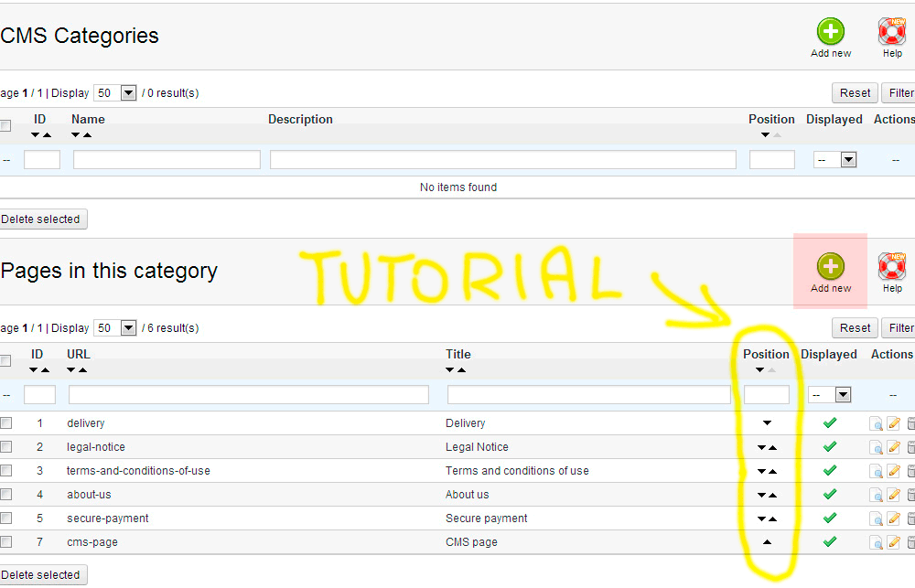Select all CMS categories header checkbox

(5, 126)
